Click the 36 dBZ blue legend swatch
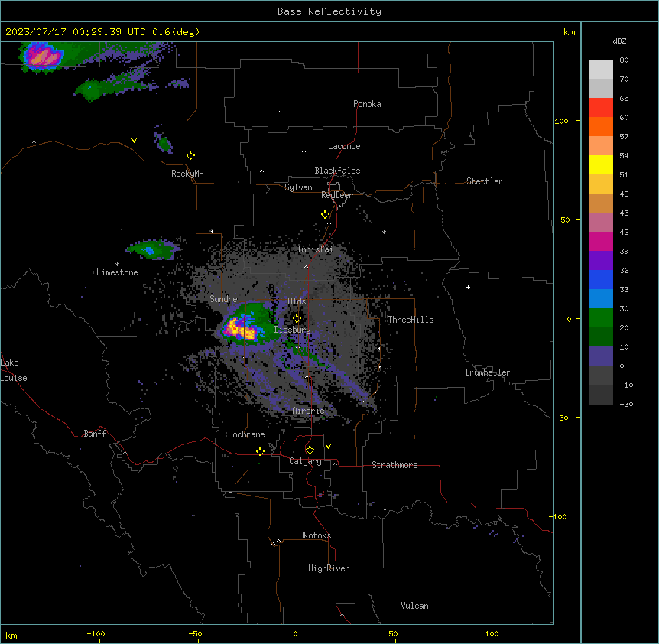659x644 pixels. (x=601, y=279)
